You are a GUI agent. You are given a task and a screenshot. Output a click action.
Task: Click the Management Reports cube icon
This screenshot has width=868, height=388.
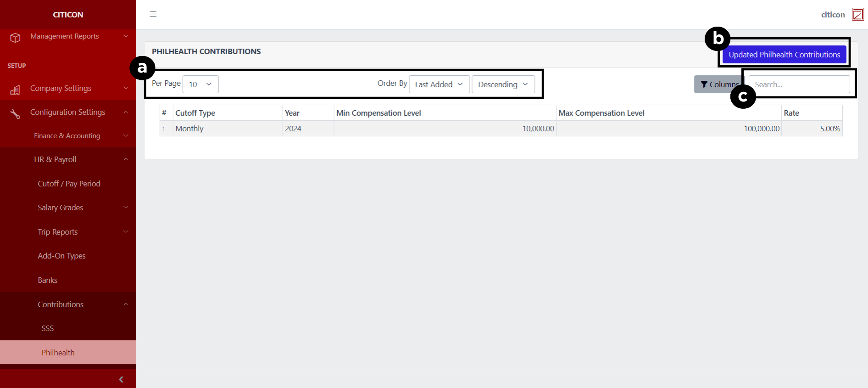pos(15,38)
